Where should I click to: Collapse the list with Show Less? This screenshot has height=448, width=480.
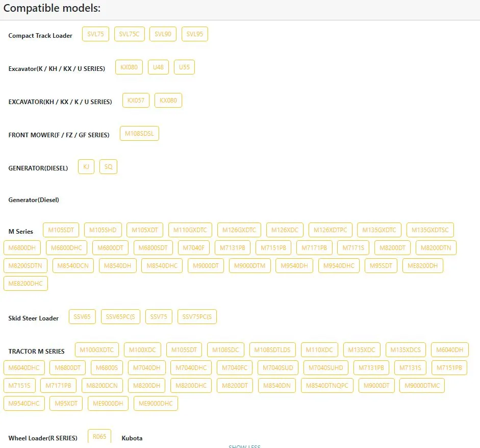point(244,446)
